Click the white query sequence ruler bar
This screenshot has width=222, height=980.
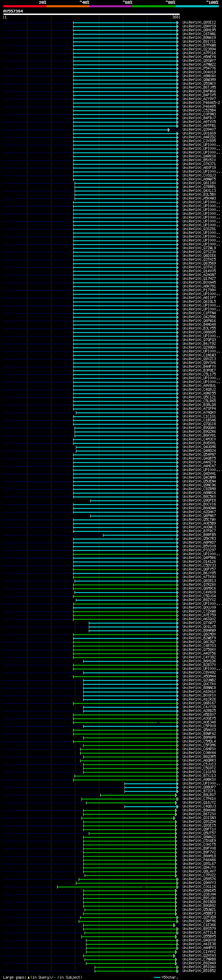pos(92,14)
